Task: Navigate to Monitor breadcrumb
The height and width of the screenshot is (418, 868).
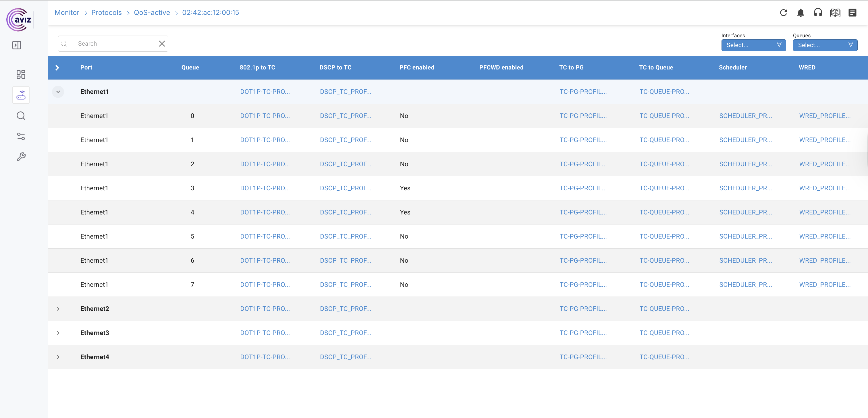Action: tap(67, 13)
